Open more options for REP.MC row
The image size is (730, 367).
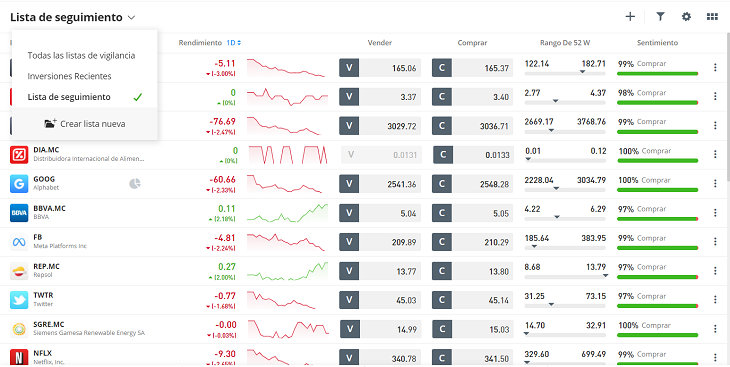click(x=715, y=271)
